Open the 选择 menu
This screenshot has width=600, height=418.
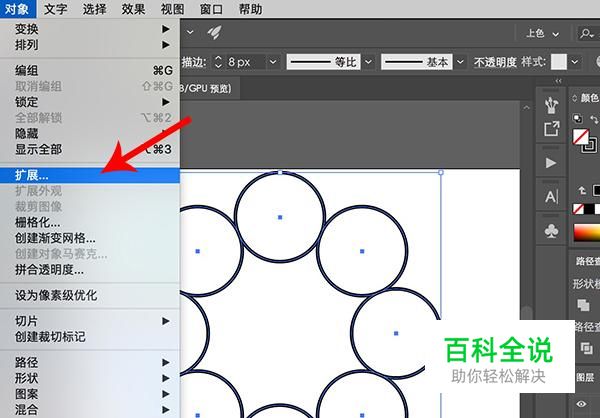pyautogui.click(x=95, y=9)
